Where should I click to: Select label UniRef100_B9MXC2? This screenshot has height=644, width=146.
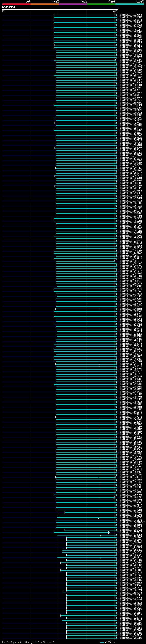[x=131, y=527]
